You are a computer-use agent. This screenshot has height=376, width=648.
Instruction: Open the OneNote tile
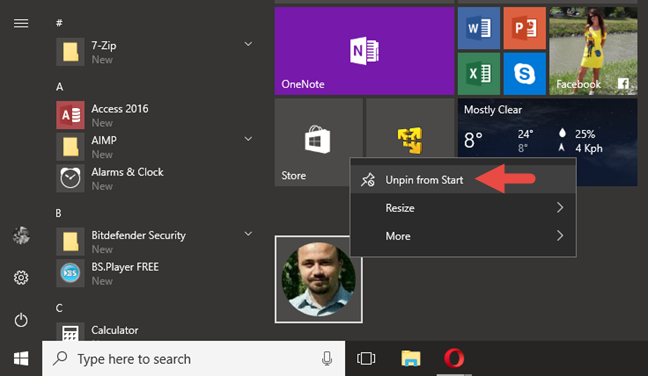[364, 51]
